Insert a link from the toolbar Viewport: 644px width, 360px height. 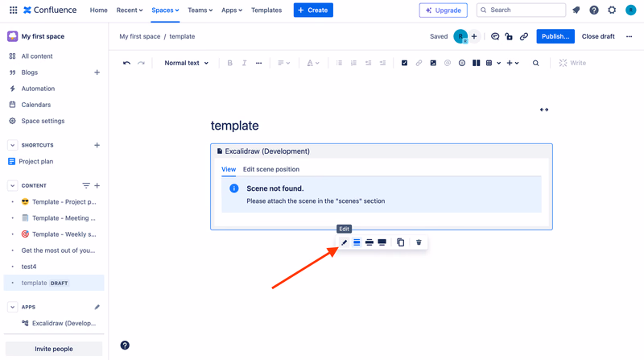point(419,63)
